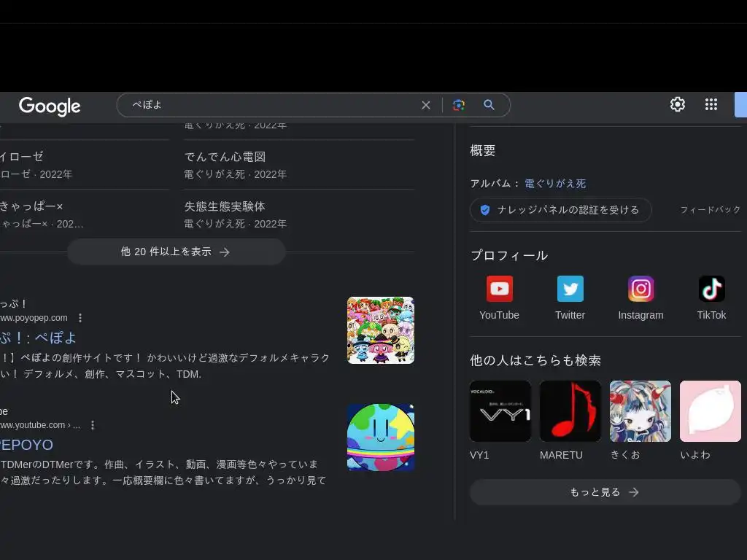This screenshot has height=560, width=747.
Task: Click ナレッジパネルの認証を受ける button
Action: (x=561, y=210)
